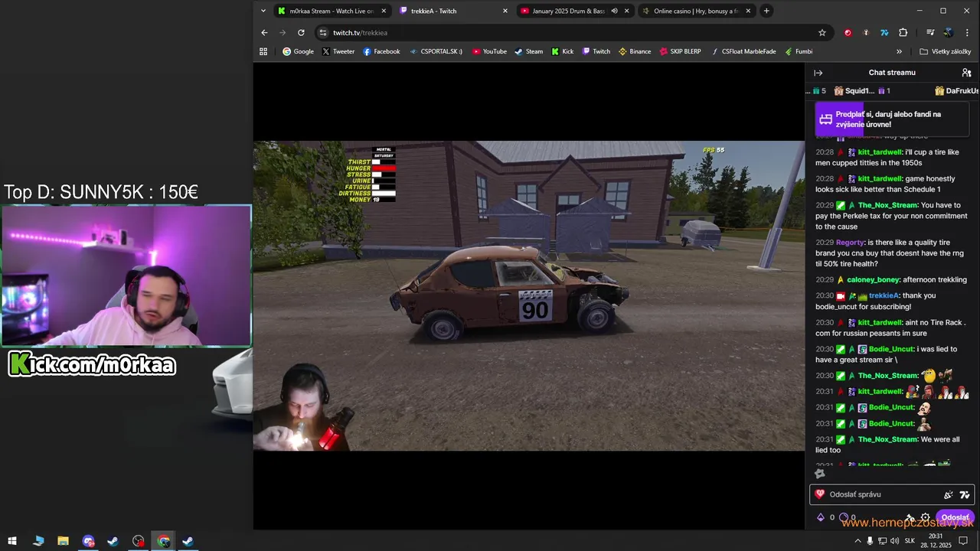Click username Regorty in chat

[x=850, y=243]
